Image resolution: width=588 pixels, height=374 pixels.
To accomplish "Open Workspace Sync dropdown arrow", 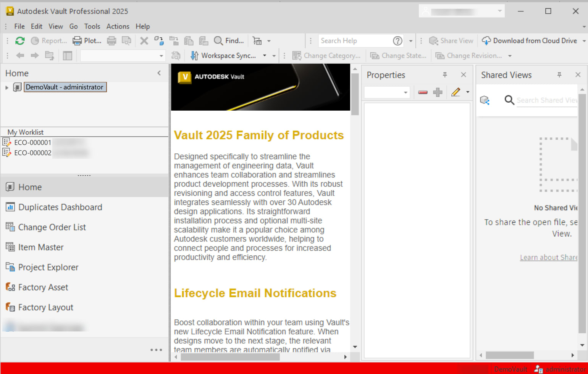I will point(265,56).
